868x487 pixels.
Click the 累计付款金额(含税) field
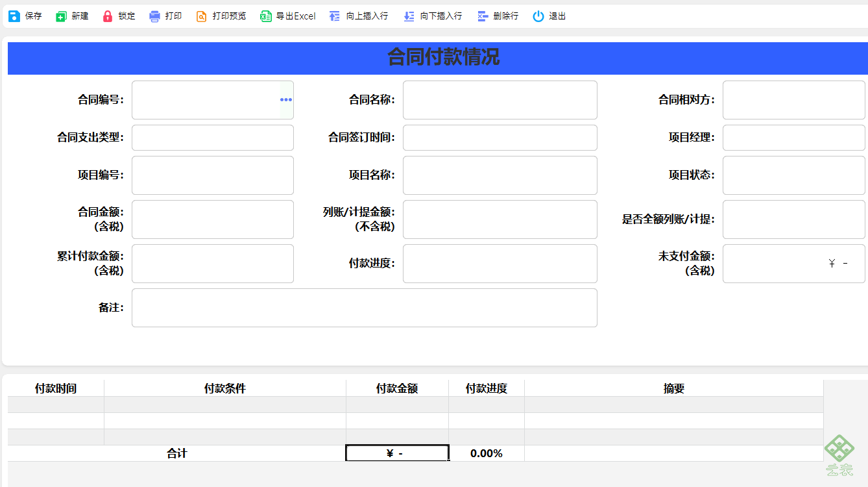pyautogui.click(x=213, y=264)
